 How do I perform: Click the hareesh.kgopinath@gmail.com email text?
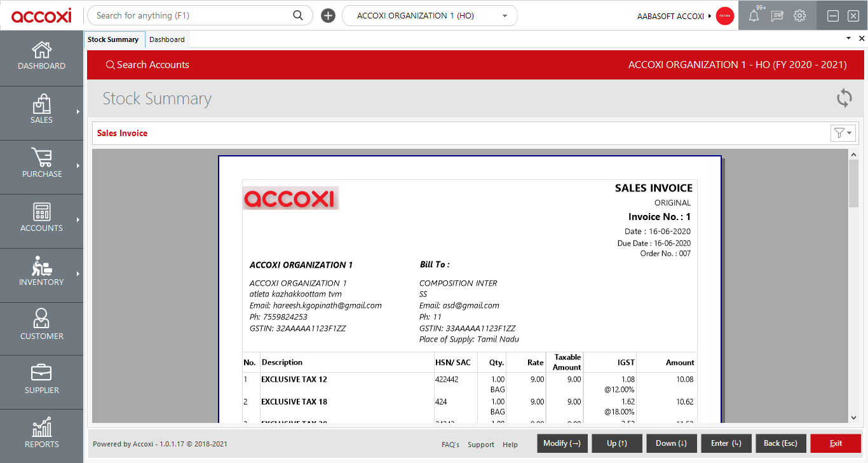coord(327,305)
